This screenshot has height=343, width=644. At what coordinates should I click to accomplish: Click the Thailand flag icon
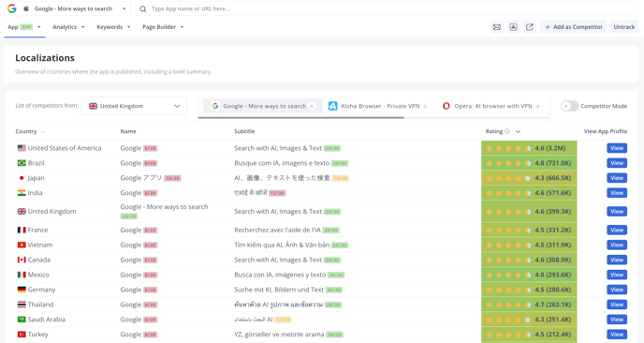tap(22, 305)
